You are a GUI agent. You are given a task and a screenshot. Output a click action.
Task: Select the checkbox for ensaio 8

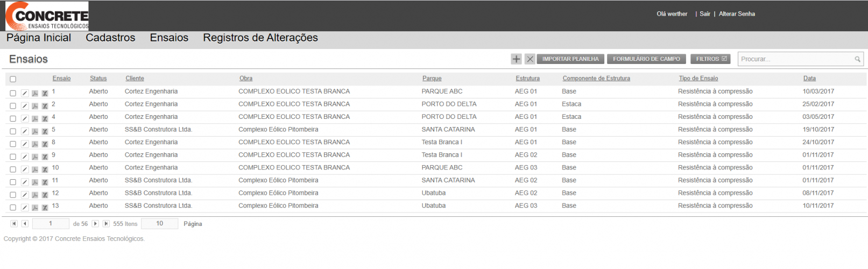pos(13,144)
